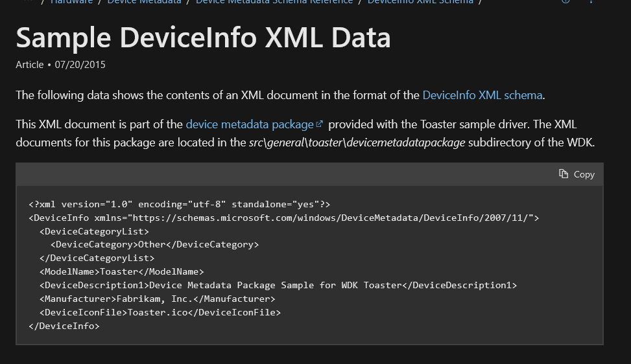
Task: Click the external link icon after device metadata package
Action: click(x=319, y=124)
